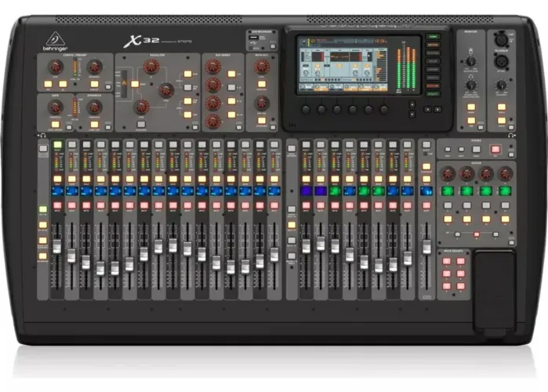Click the Main LR master fader

426,247
